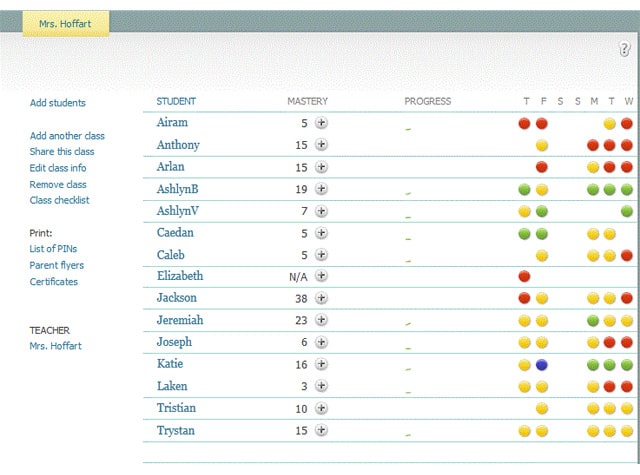Click Elizabeth's N/A mastery value
640x475 pixels.
[x=298, y=277]
